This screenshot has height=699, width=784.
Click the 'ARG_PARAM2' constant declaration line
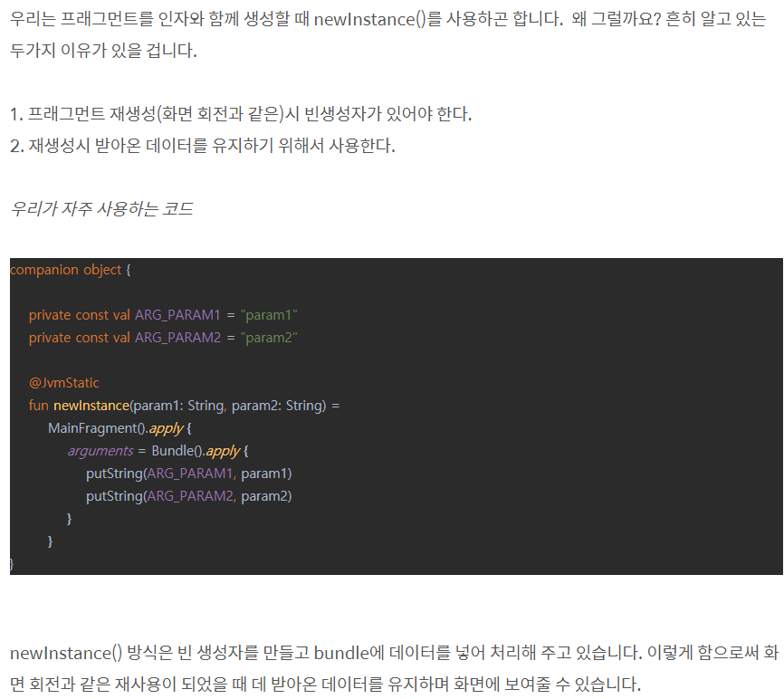point(163,338)
